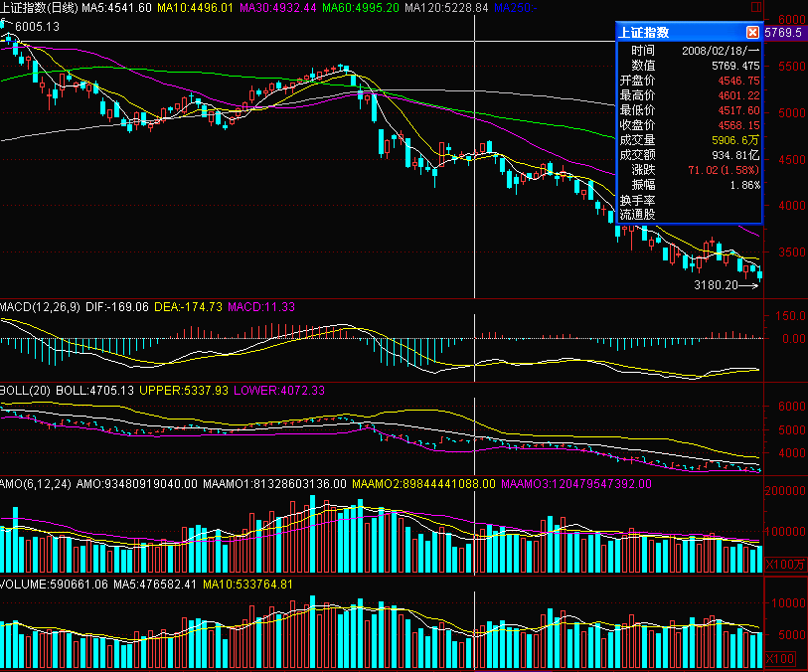The width and height of the screenshot is (808, 672).
Task: Select the MA5 moving average label
Action: 116,7
